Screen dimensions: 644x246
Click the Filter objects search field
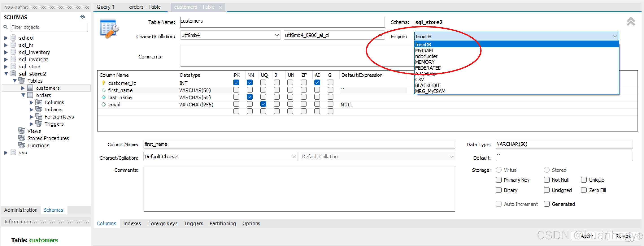coord(49,27)
